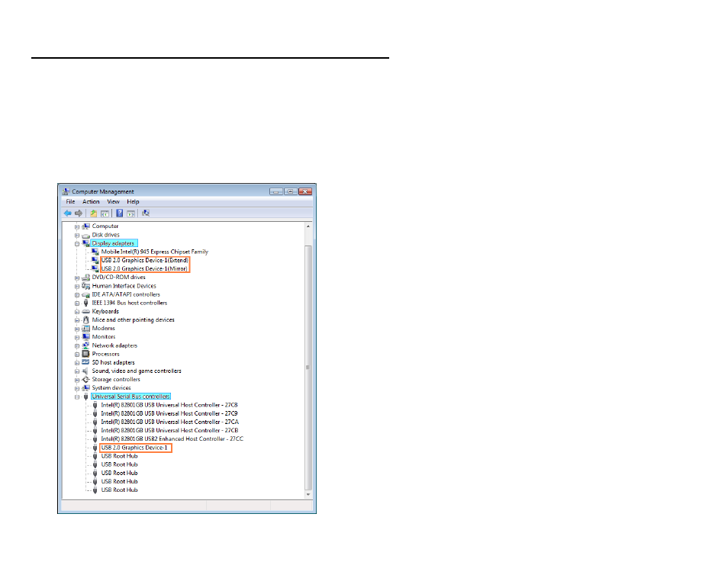The width and height of the screenshot is (728, 562).
Task: Expand IDE ATA/ATAPI controllers node
Action: (77, 295)
